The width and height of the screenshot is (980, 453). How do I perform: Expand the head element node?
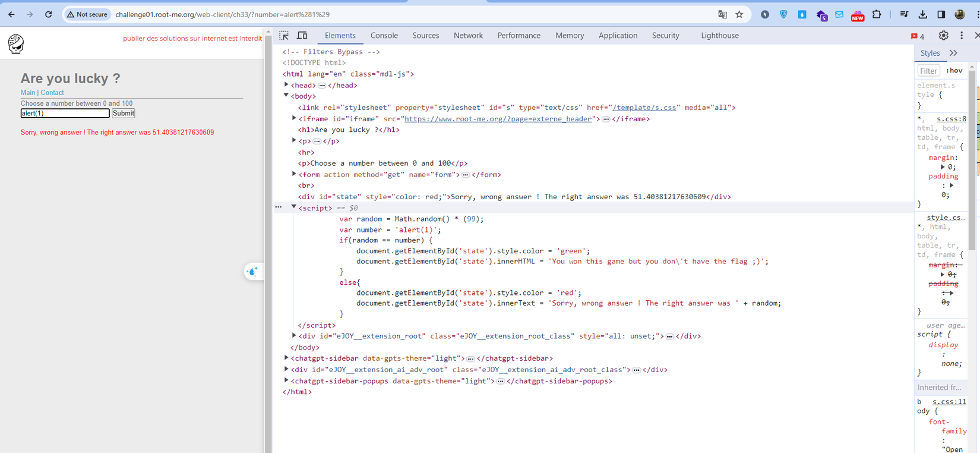pyautogui.click(x=286, y=85)
